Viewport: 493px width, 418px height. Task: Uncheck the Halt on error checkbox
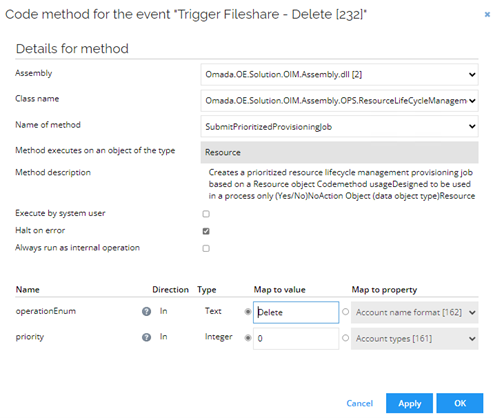coord(206,231)
